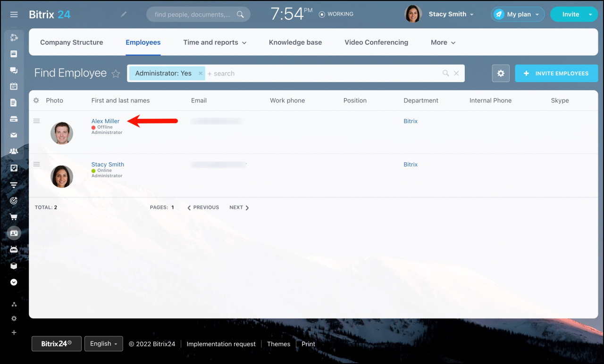
Task: Click the Bitrix24 footer logo button
Action: click(57, 344)
